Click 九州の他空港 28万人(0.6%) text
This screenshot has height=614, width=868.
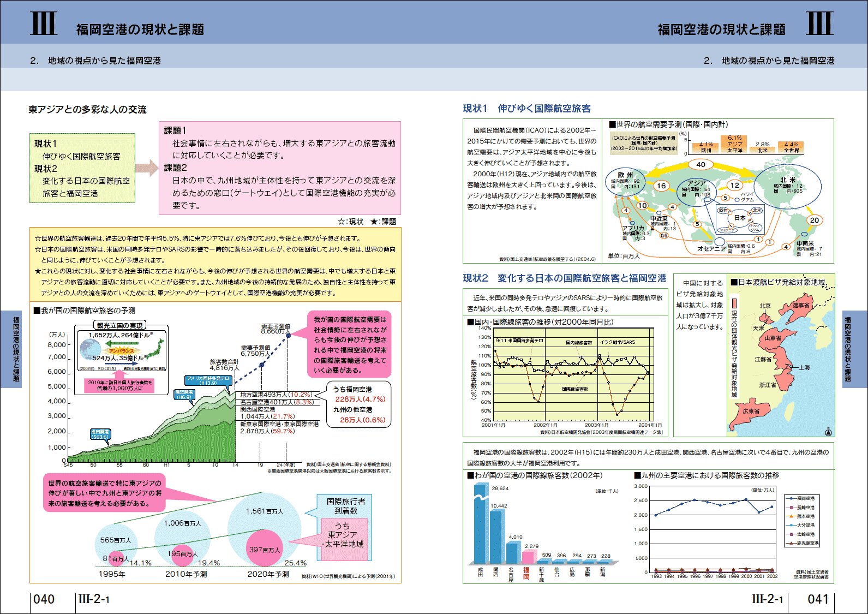[359, 415]
